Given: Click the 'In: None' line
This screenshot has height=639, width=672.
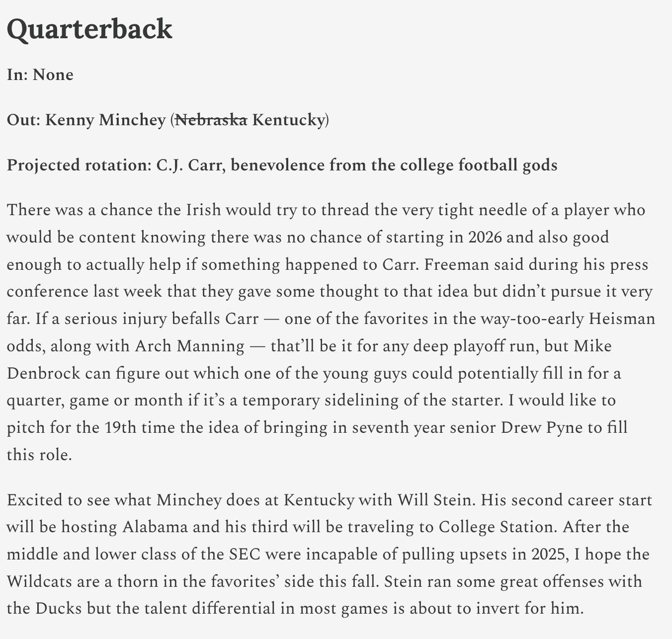Looking at the screenshot, I should coord(40,75).
